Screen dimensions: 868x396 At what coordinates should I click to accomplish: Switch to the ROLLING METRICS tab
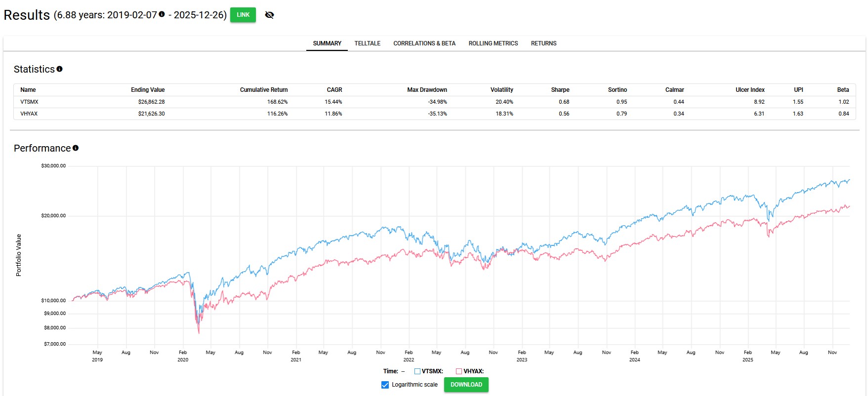point(494,43)
